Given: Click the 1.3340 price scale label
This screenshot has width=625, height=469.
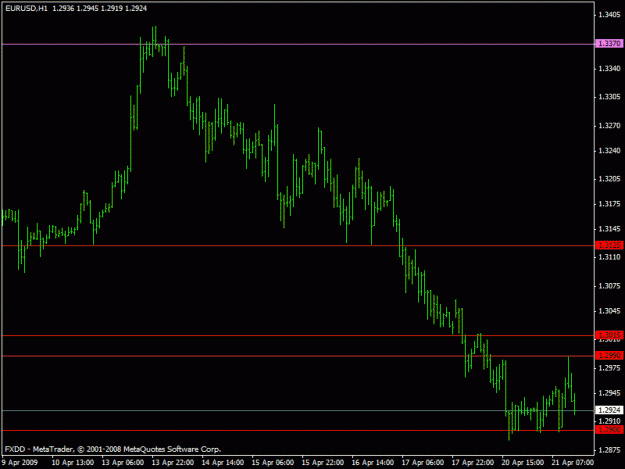Looking at the screenshot, I should pos(609,69).
